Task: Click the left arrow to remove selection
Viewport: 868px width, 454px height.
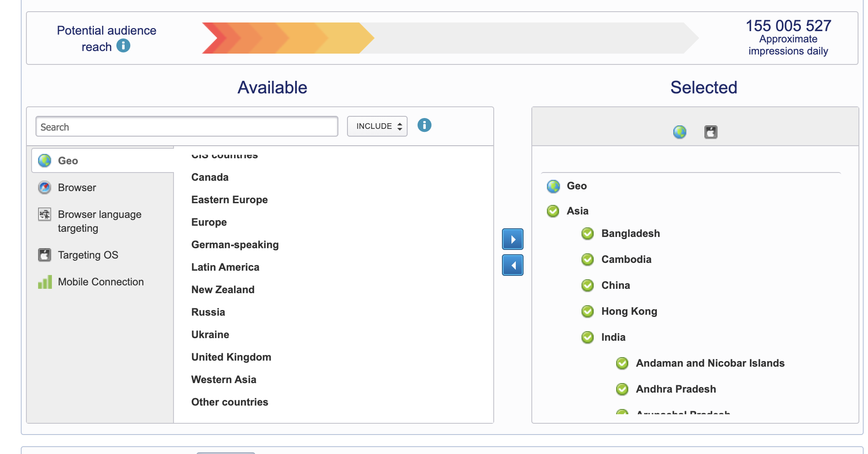Action: tap(512, 265)
